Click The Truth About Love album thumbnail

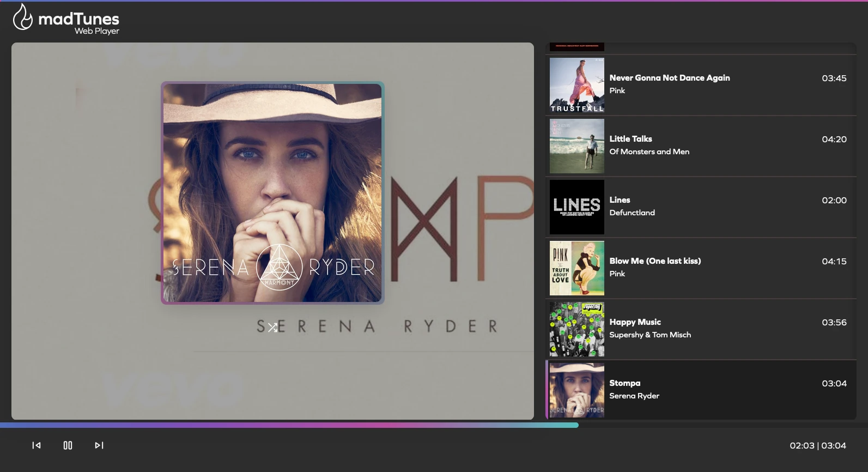pos(576,268)
